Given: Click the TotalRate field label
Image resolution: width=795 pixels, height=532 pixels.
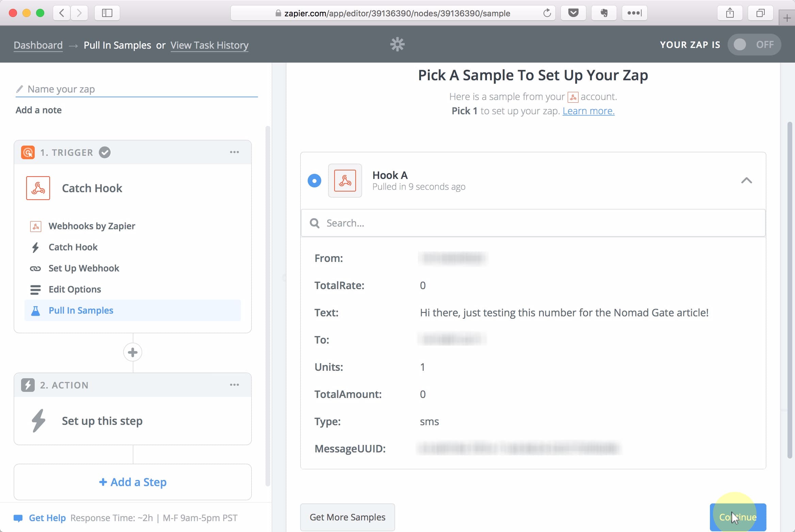Looking at the screenshot, I should [x=339, y=285].
